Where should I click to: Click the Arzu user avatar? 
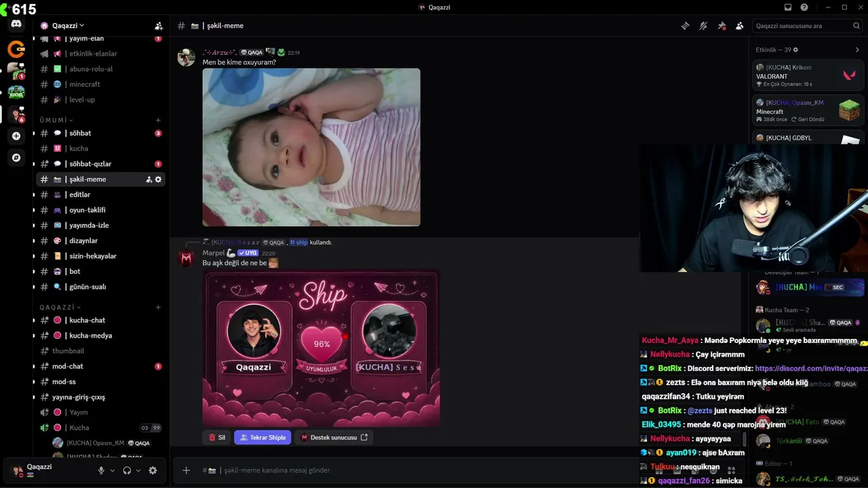(x=186, y=57)
